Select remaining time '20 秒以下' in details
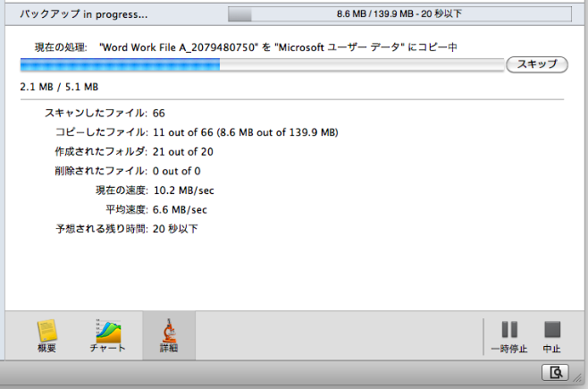 tap(175, 229)
